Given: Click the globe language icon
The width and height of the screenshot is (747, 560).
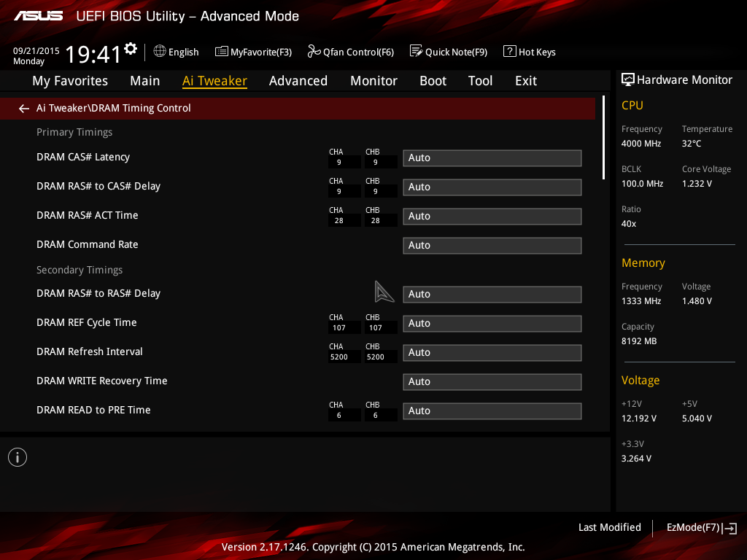Looking at the screenshot, I should [x=160, y=51].
